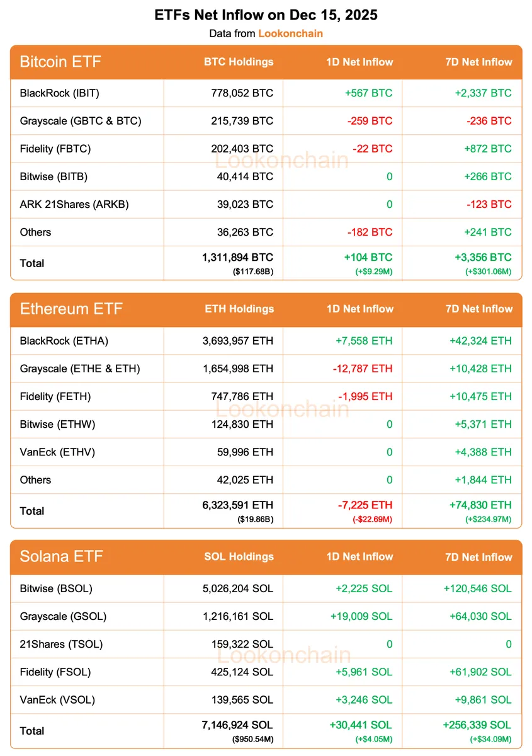Click the SOL Holdings column header
The image size is (532, 756).
tap(239, 556)
